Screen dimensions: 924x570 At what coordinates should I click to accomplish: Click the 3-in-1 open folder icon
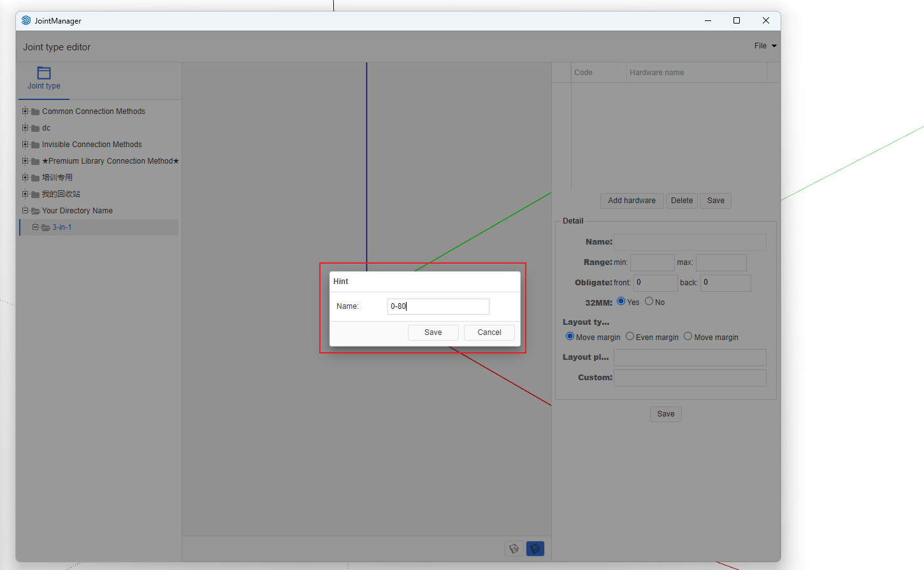46,227
